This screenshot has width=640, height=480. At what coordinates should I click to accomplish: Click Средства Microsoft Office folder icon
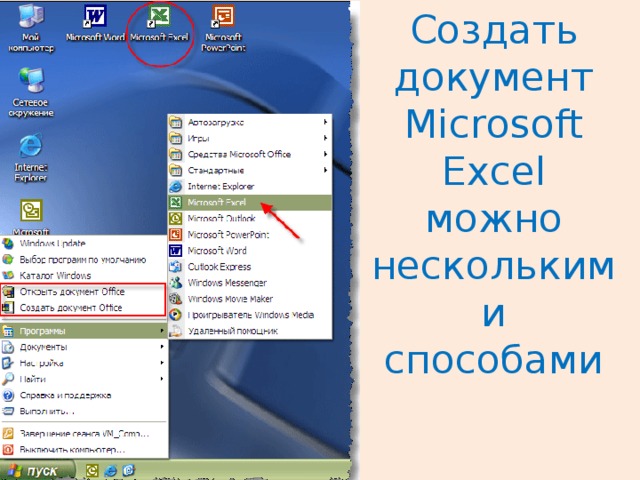[x=176, y=154]
